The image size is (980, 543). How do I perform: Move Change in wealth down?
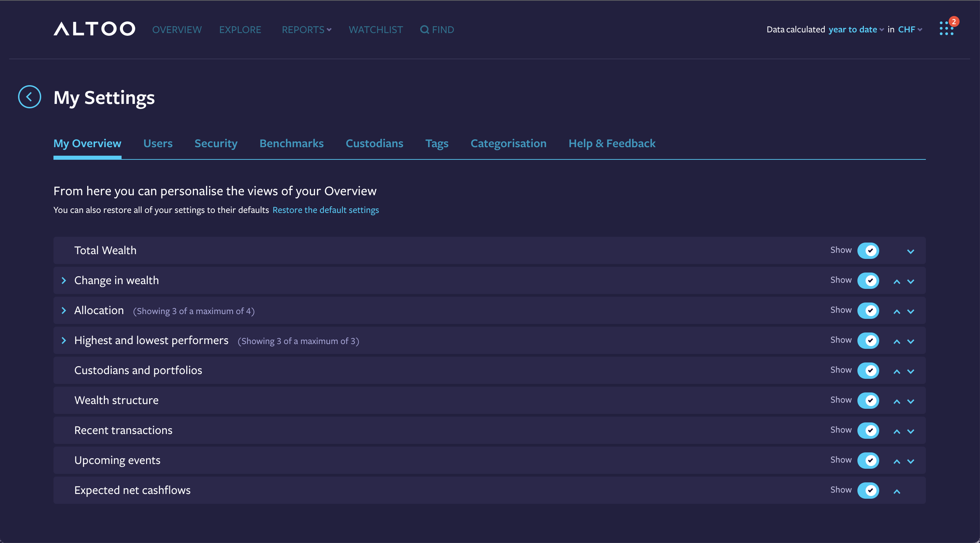(x=911, y=282)
